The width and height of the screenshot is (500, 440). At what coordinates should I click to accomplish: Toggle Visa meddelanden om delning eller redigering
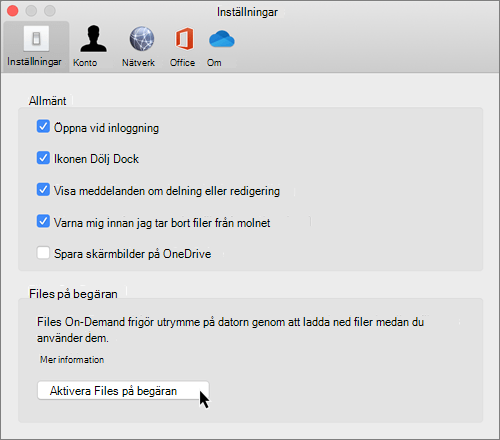[x=43, y=189]
